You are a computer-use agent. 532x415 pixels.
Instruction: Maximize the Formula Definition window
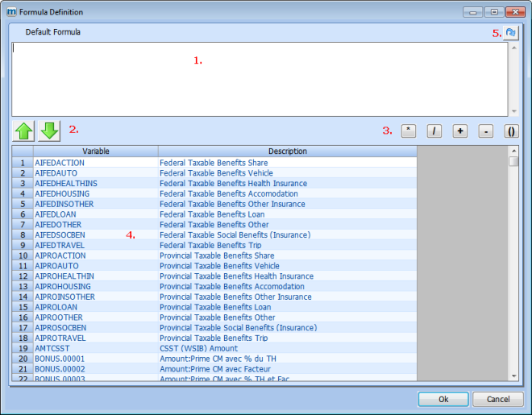tap(494, 12)
